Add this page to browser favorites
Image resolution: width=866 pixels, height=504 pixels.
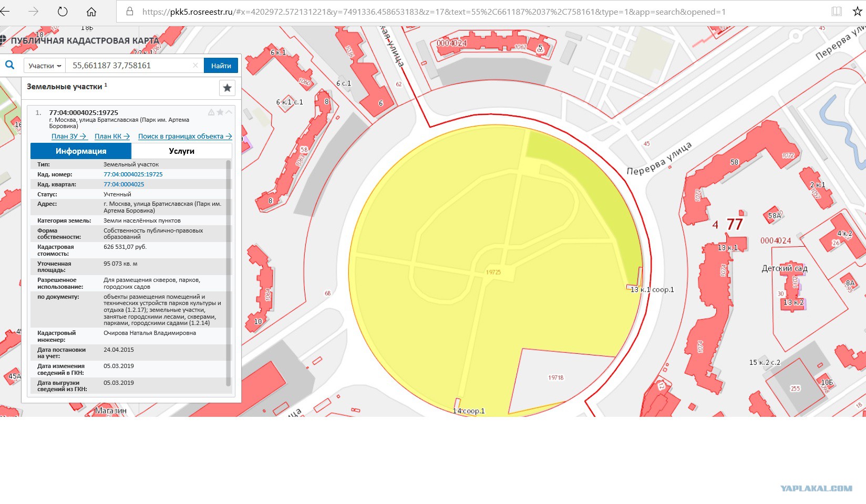pyautogui.click(x=858, y=11)
